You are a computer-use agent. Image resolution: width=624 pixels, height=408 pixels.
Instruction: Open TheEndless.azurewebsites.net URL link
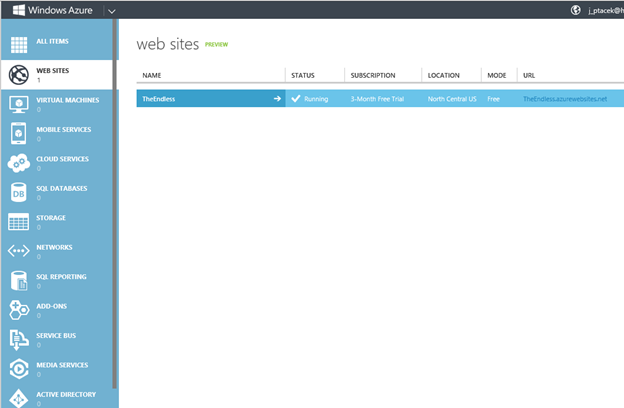tap(565, 99)
